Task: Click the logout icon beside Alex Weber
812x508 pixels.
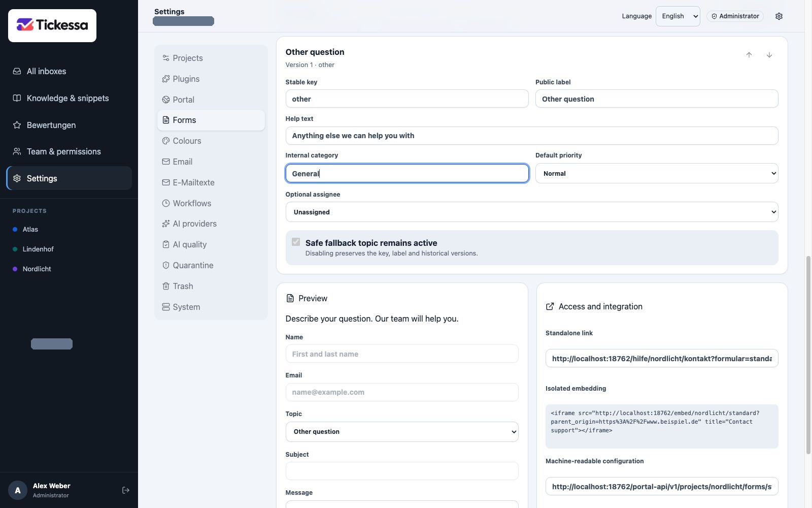Action: point(126,490)
